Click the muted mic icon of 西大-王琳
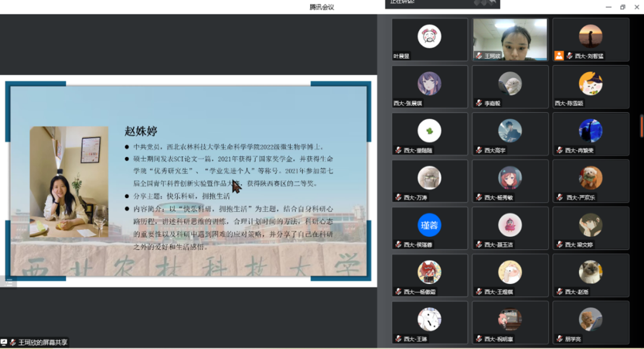The image size is (644, 349). (x=398, y=339)
